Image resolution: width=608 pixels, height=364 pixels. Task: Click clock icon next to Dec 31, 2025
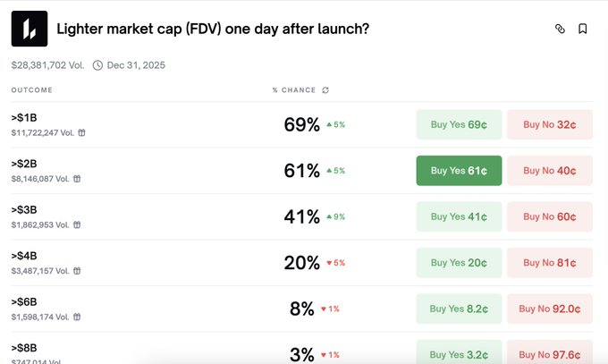tap(97, 65)
